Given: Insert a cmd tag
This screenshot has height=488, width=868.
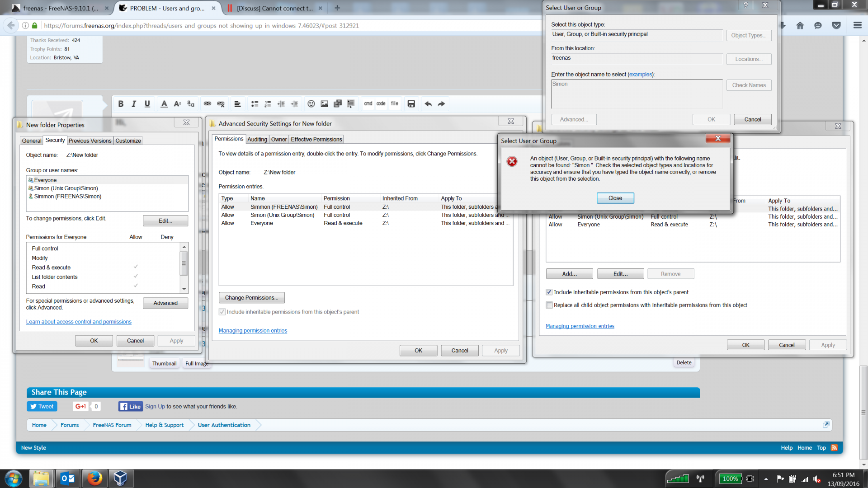Looking at the screenshot, I should pyautogui.click(x=368, y=104).
